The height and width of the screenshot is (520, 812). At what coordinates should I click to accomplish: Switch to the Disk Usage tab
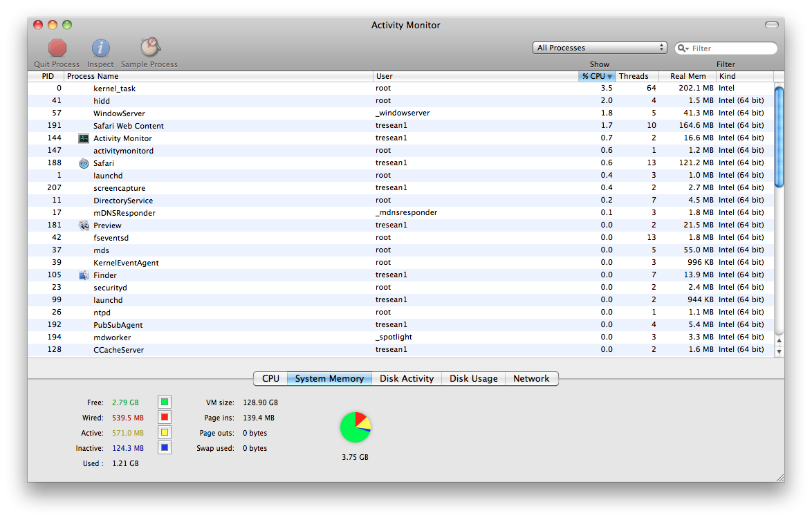(x=473, y=379)
